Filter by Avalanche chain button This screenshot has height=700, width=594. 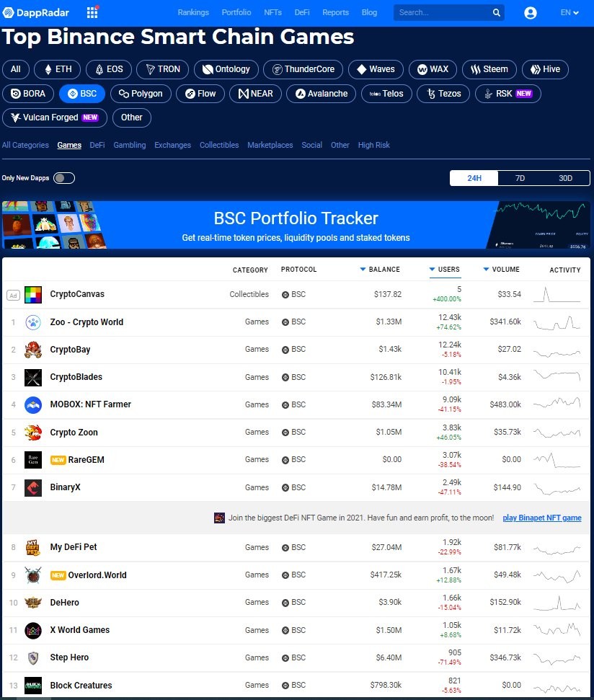322,94
